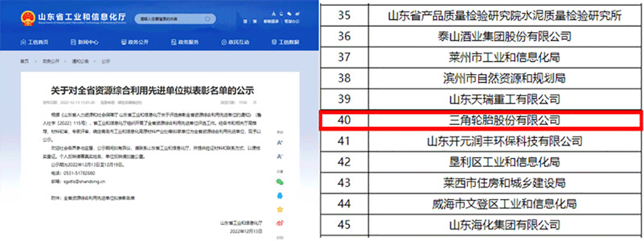
Task: Share article via Weibo icon
Action: coord(280,223)
